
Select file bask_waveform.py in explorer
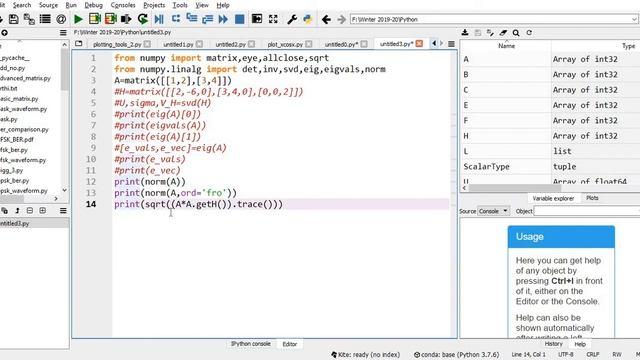coord(24,109)
